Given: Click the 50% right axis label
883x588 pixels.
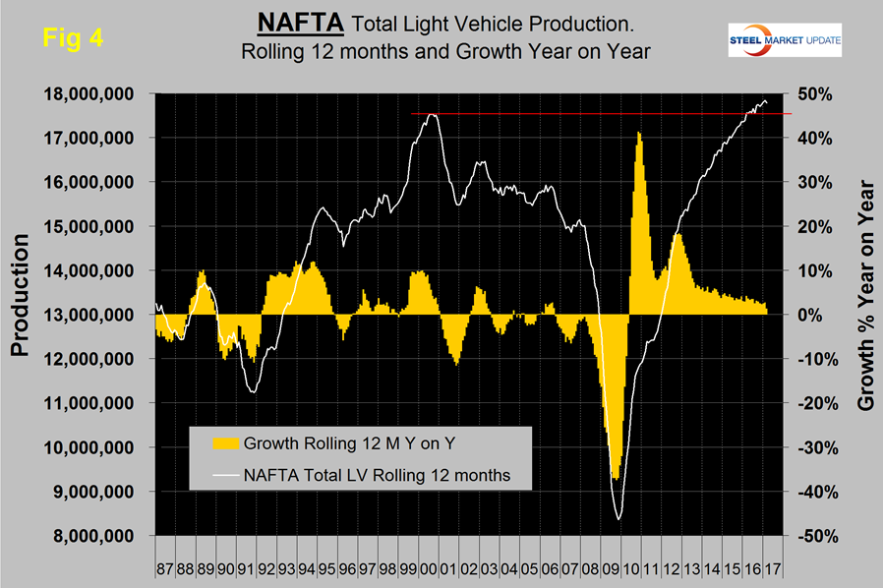Looking at the screenshot, I should [807, 93].
